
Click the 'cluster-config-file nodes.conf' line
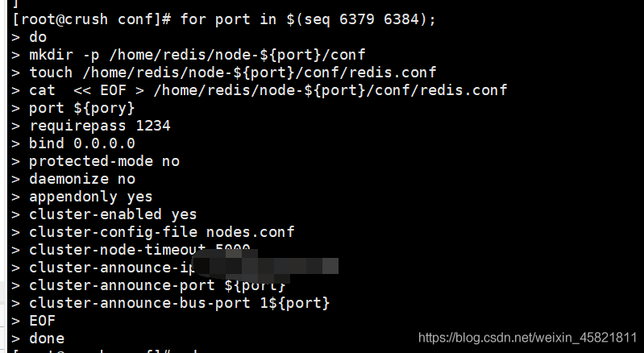tap(161, 232)
